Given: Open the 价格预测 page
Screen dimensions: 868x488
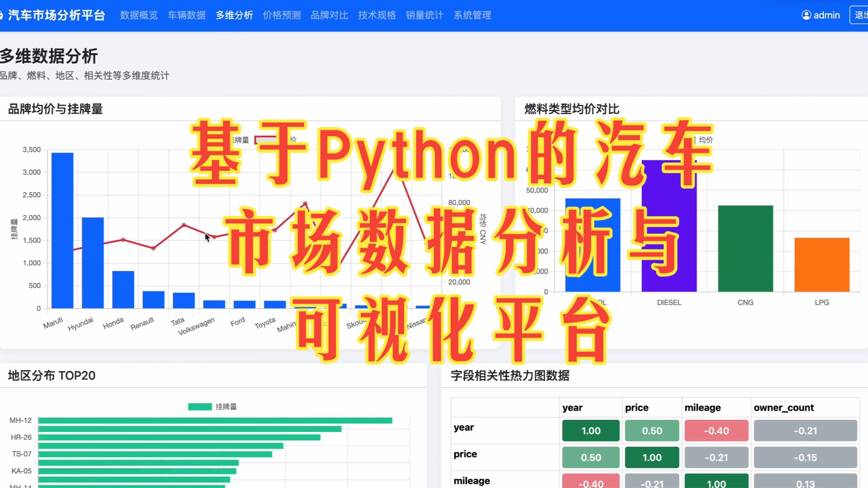Looking at the screenshot, I should 282,15.
